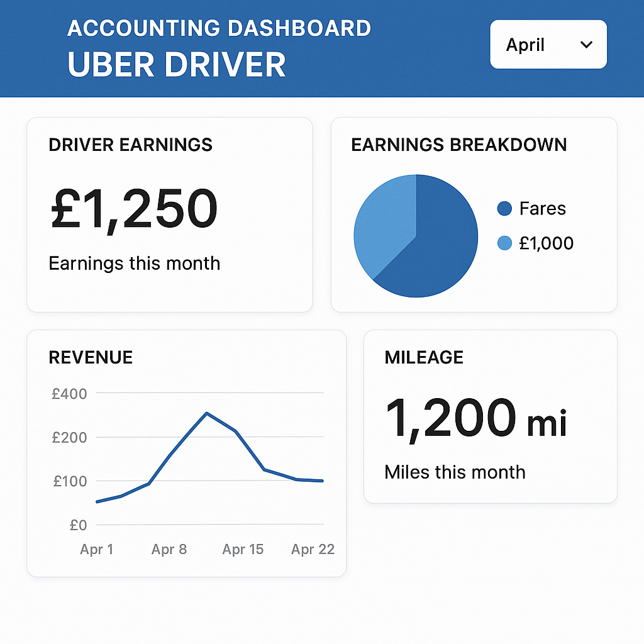Click the DRIVER EARNINGS card title

click(131, 145)
